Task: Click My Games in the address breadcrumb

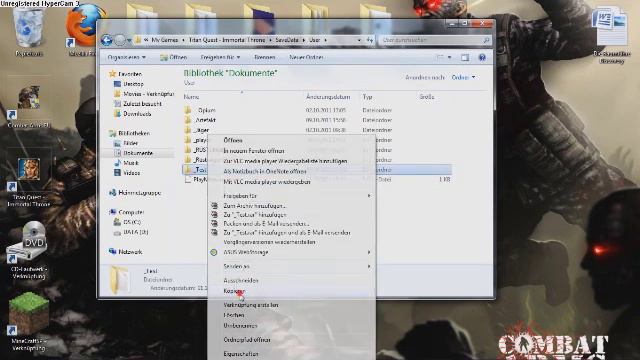Action: click(164, 40)
